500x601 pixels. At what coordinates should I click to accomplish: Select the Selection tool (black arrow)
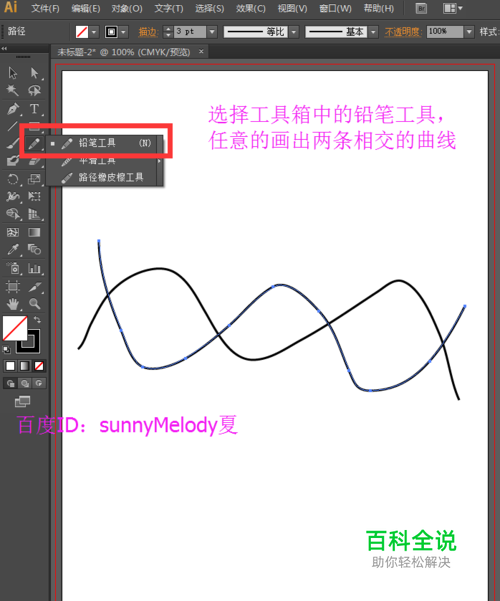coord(13,72)
